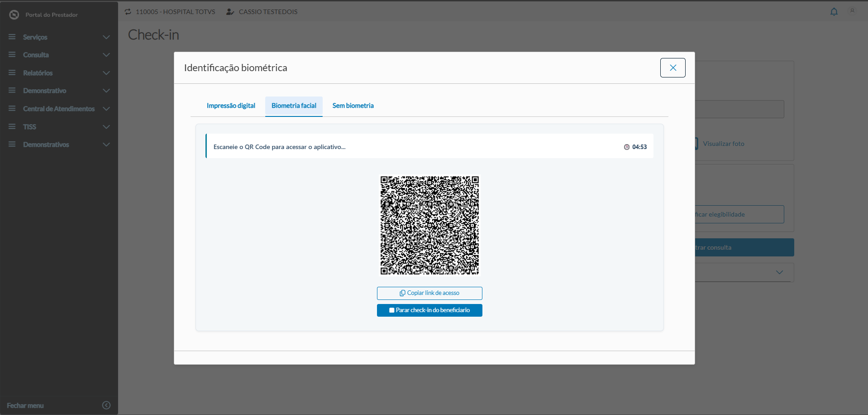Image resolution: width=868 pixels, height=415 pixels.
Task: Click the 110005 - HOSPITAL TOTVS label
Action: [x=176, y=12]
